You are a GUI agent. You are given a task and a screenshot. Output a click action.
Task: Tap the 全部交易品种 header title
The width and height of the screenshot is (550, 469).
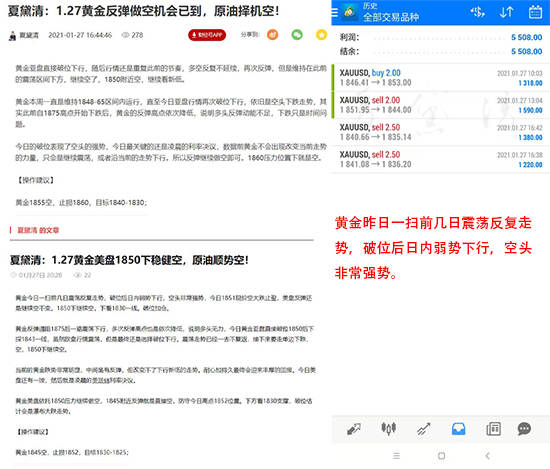(390, 17)
